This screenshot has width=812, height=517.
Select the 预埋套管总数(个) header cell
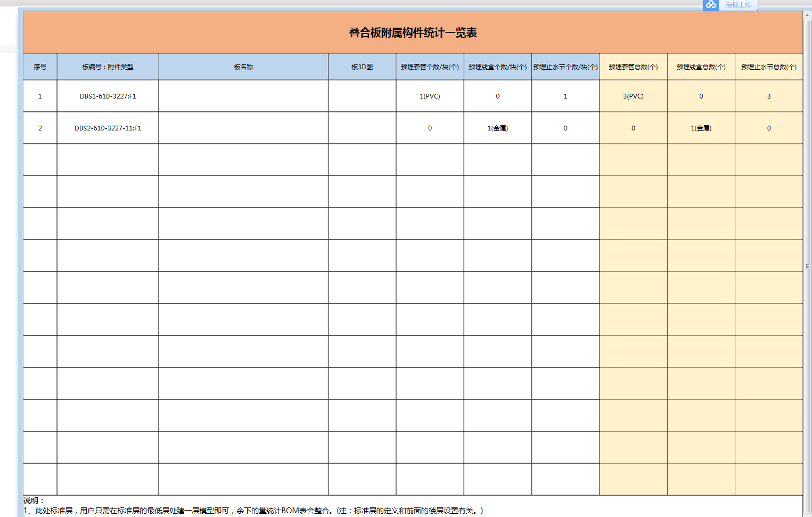[633, 67]
